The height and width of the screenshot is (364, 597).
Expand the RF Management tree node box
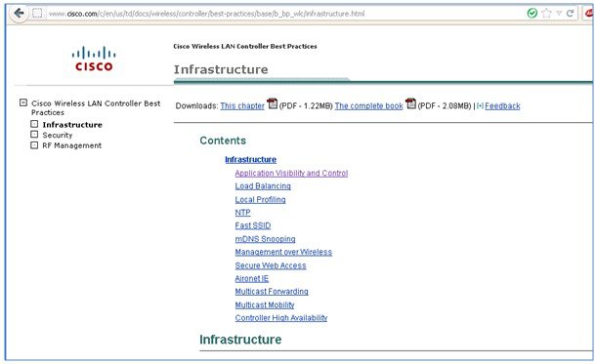click(x=34, y=144)
